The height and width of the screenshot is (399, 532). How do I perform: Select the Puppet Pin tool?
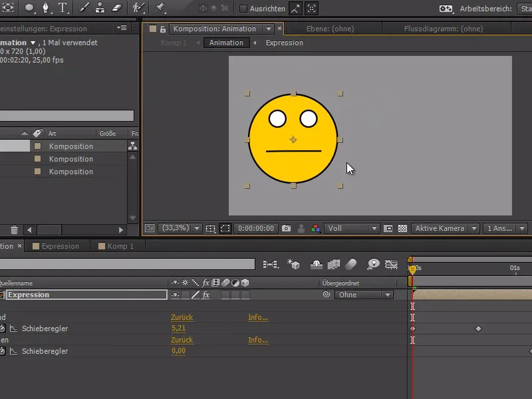159,7
